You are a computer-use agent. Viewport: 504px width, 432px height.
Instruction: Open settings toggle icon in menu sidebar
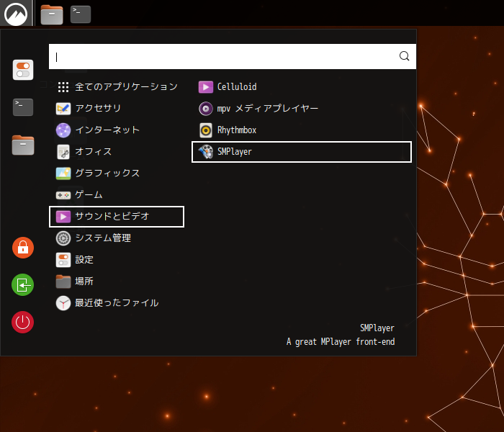click(x=23, y=70)
